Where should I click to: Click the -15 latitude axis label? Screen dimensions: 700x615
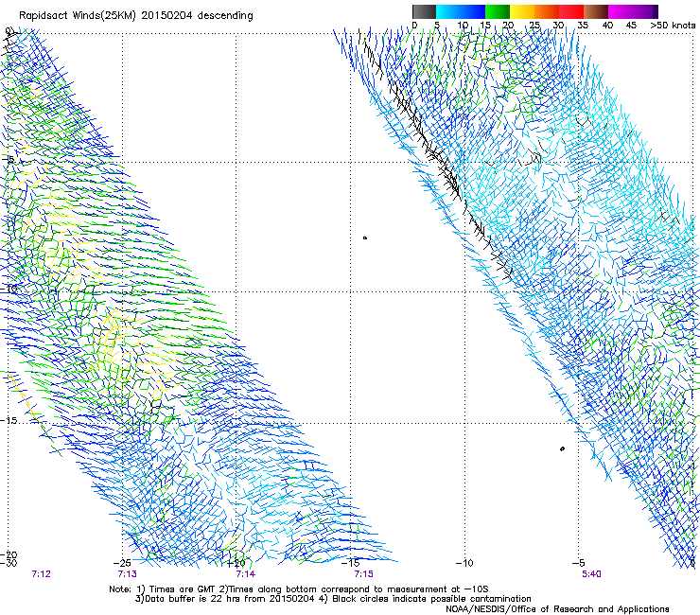coord(9,421)
